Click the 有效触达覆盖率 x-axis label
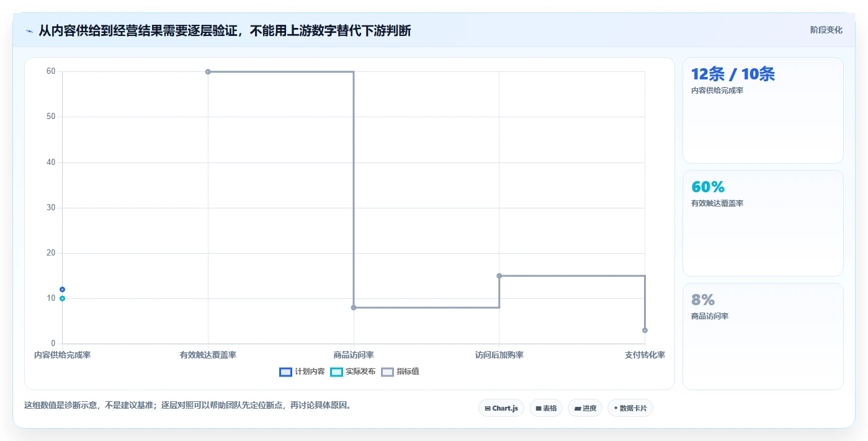Image resolution: width=868 pixels, height=441 pixels. point(208,355)
